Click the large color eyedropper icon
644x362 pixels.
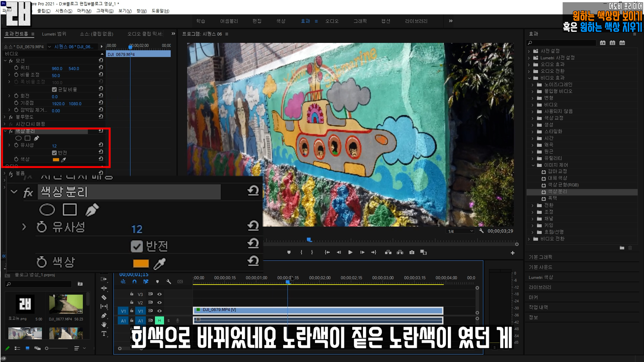click(160, 264)
